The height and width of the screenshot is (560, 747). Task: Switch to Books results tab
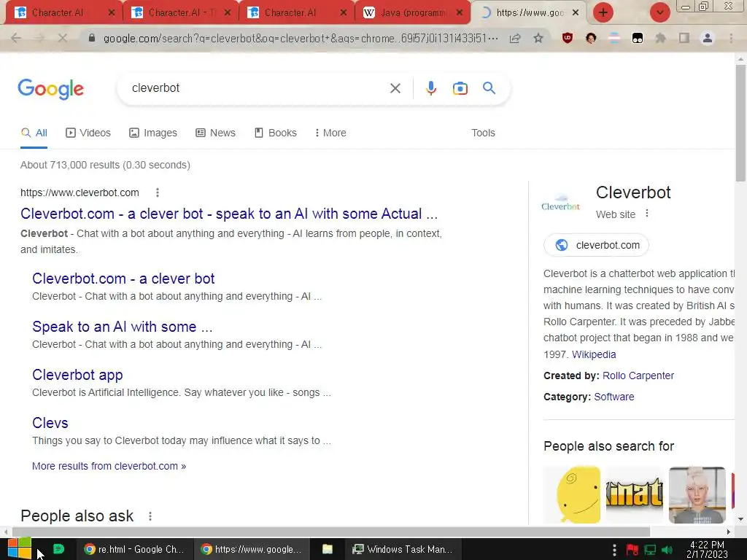coord(275,133)
